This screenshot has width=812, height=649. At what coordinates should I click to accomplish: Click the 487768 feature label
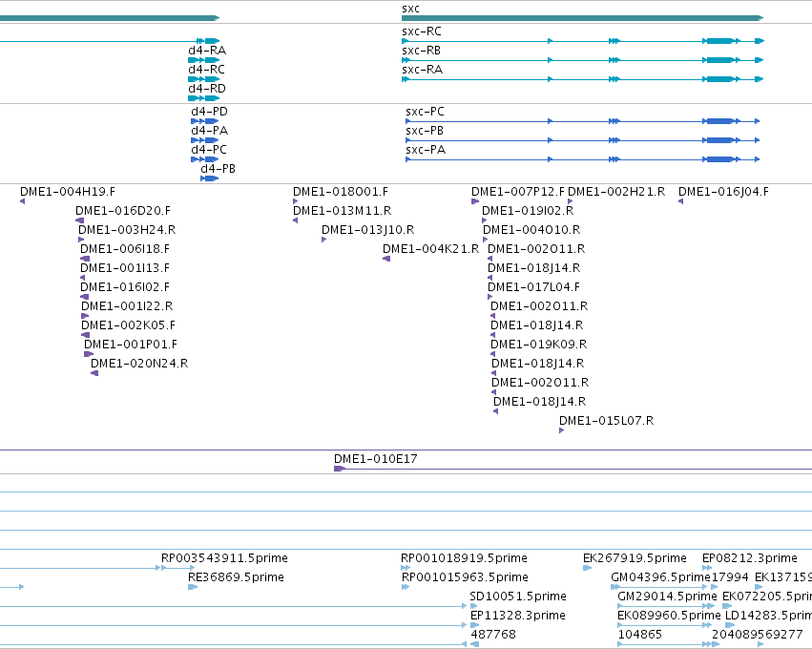tap(493, 635)
